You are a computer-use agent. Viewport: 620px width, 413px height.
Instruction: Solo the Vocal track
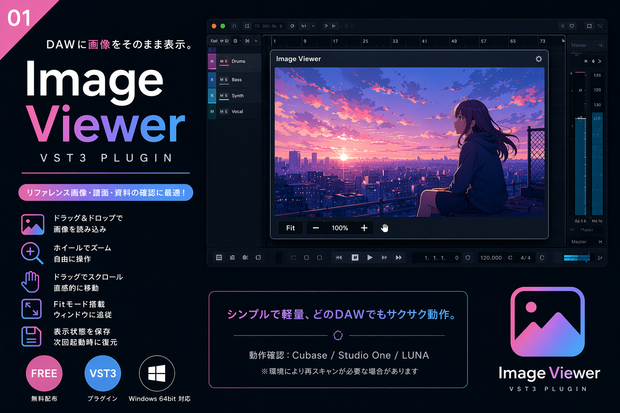tap(226, 112)
